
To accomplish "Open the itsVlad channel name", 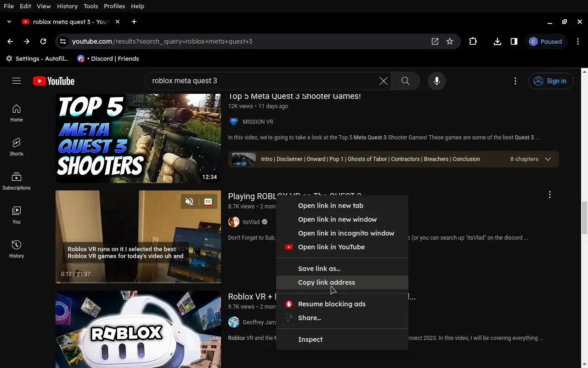I will click(251, 222).
